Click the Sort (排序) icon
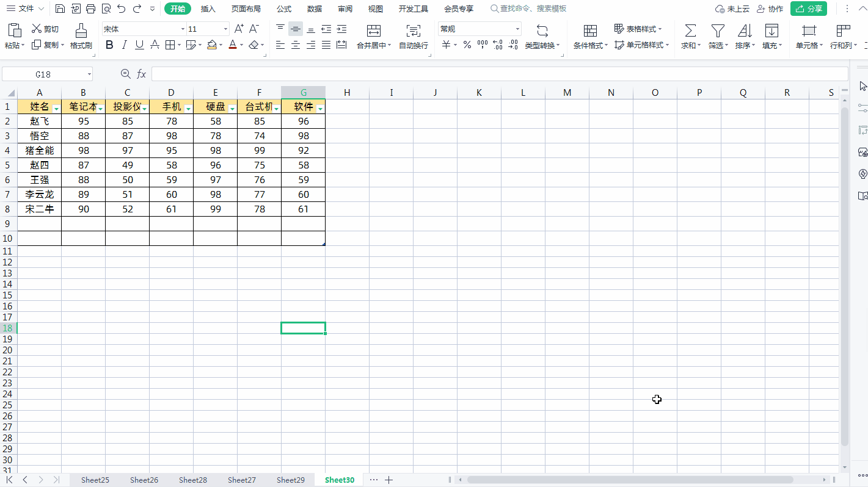This screenshot has height=487, width=868. pos(745,31)
